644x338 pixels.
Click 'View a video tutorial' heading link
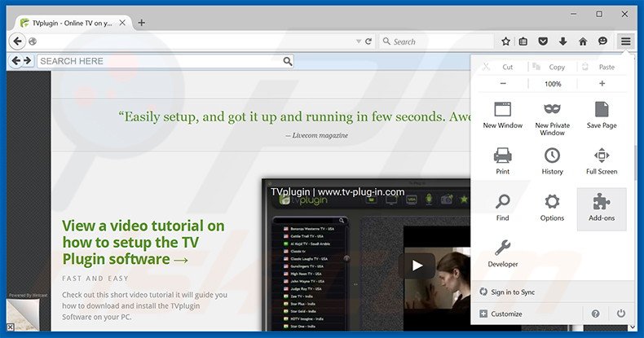pyautogui.click(x=143, y=243)
